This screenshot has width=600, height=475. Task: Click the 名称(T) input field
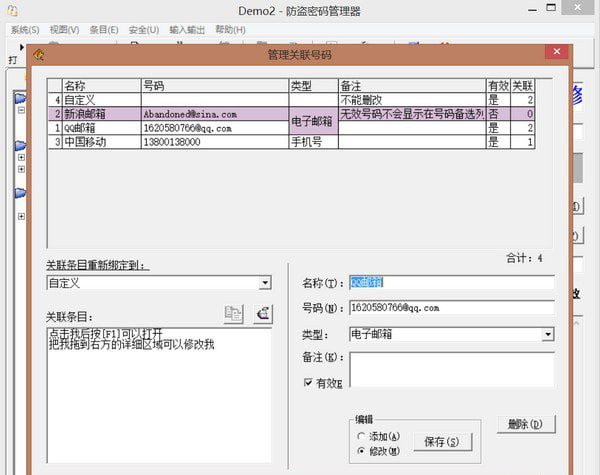coord(452,282)
